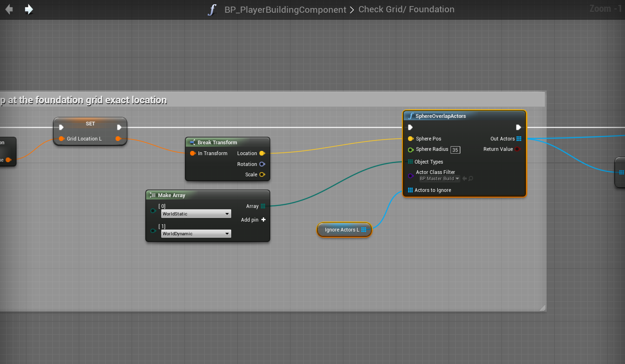
Task: Click the browse magnifier icon beside Actor Class Filter
Action: 471,179
